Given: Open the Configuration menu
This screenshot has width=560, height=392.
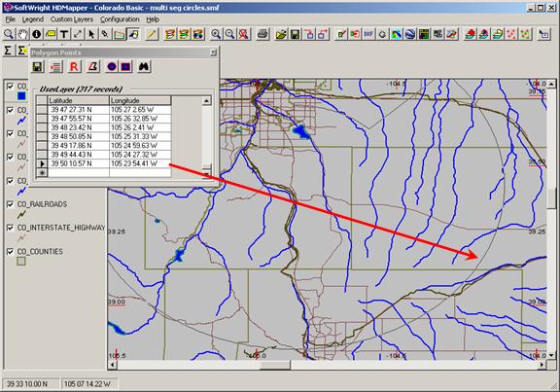Looking at the screenshot, I should (120, 19).
